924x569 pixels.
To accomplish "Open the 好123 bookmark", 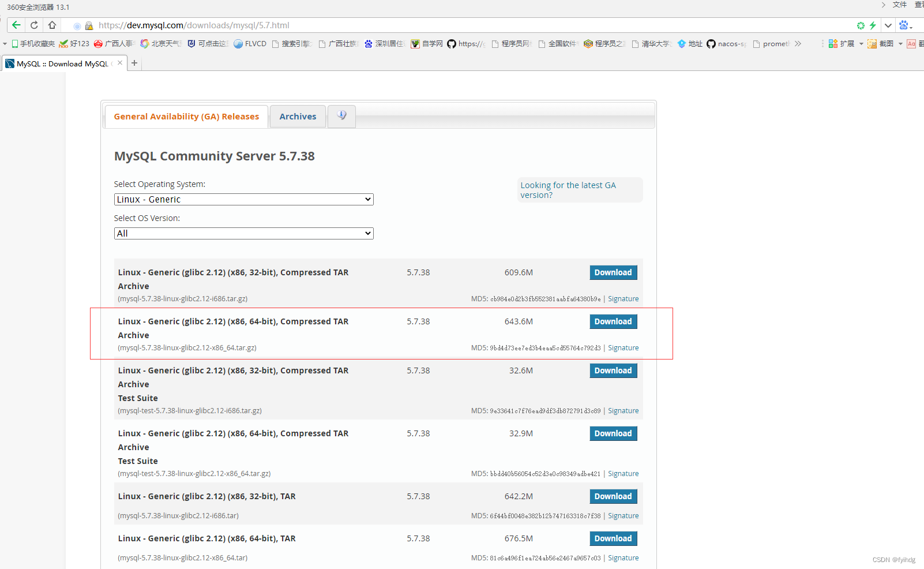I will 74,44.
